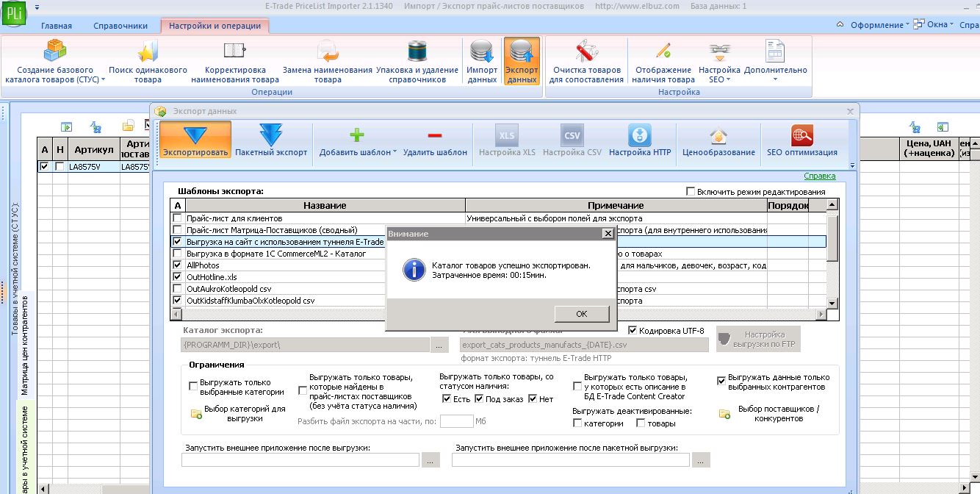
Task: Click Выбор категорий для выгрузки icon
Action: click(196, 414)
